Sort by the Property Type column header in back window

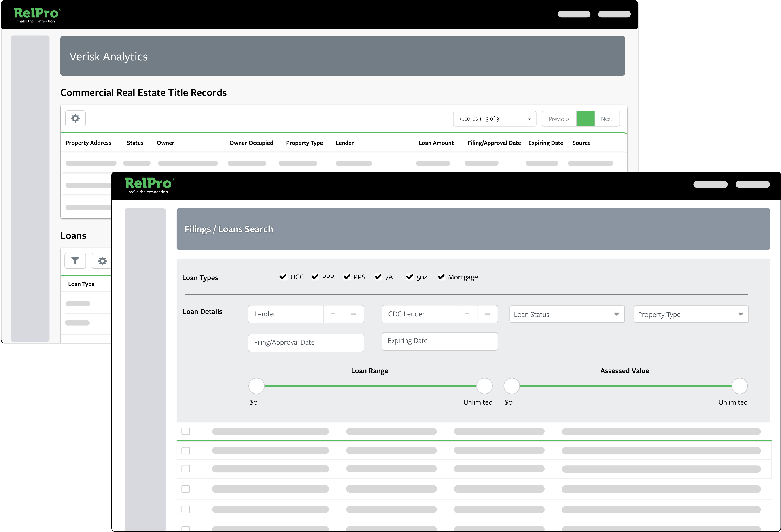304,143
